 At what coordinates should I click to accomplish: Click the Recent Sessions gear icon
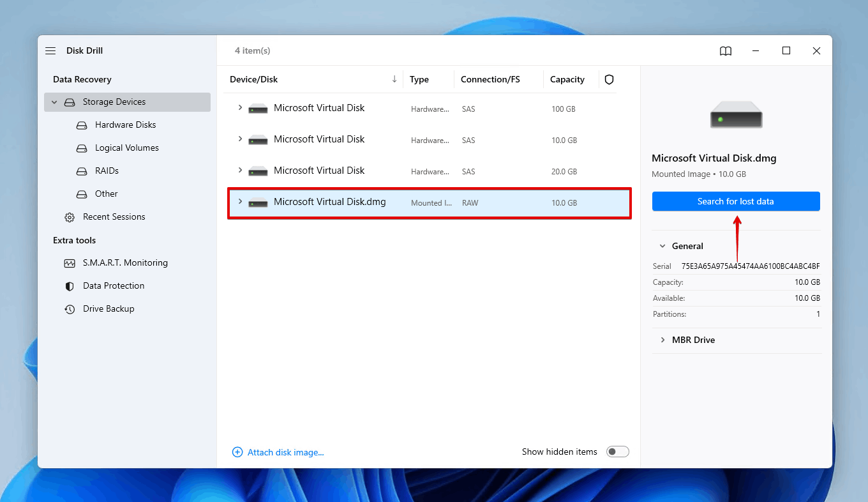click(70, 217)
